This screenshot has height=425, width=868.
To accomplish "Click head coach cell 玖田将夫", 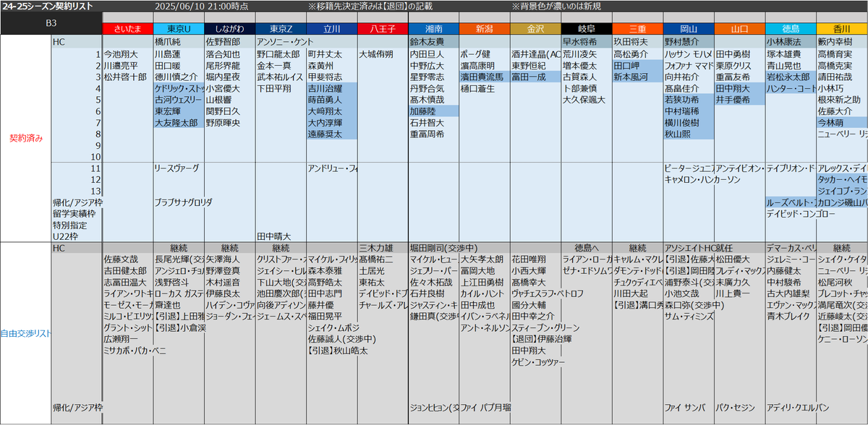I will tap(637, 42).
